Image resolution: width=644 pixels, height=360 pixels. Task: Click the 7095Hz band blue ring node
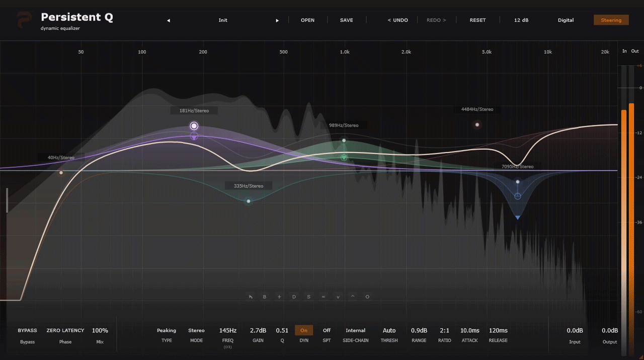click(x=517, y=196)
